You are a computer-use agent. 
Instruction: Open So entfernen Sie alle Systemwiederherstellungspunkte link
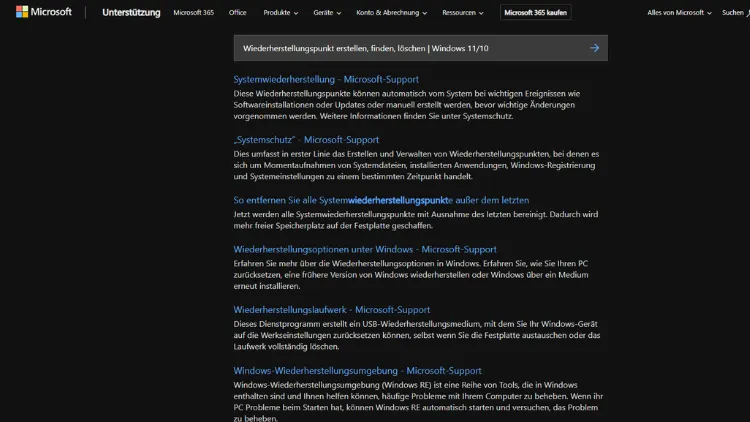pos(381,200)
